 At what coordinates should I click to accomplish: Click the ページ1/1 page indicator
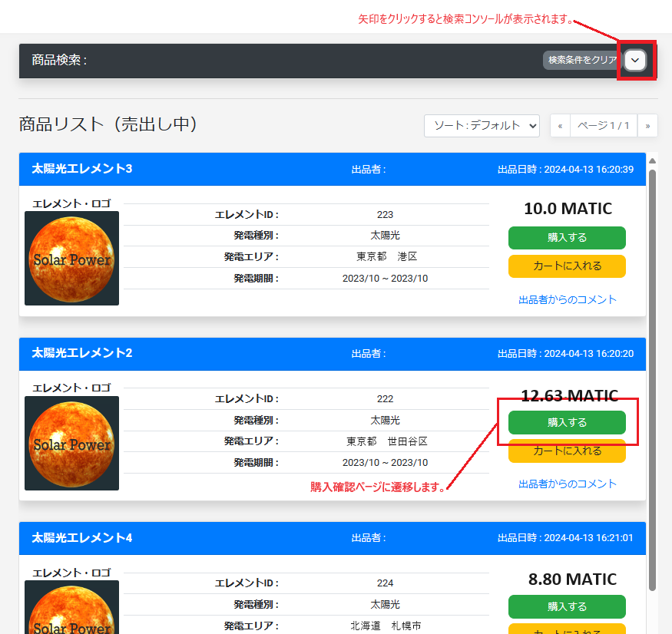(604, 126)
